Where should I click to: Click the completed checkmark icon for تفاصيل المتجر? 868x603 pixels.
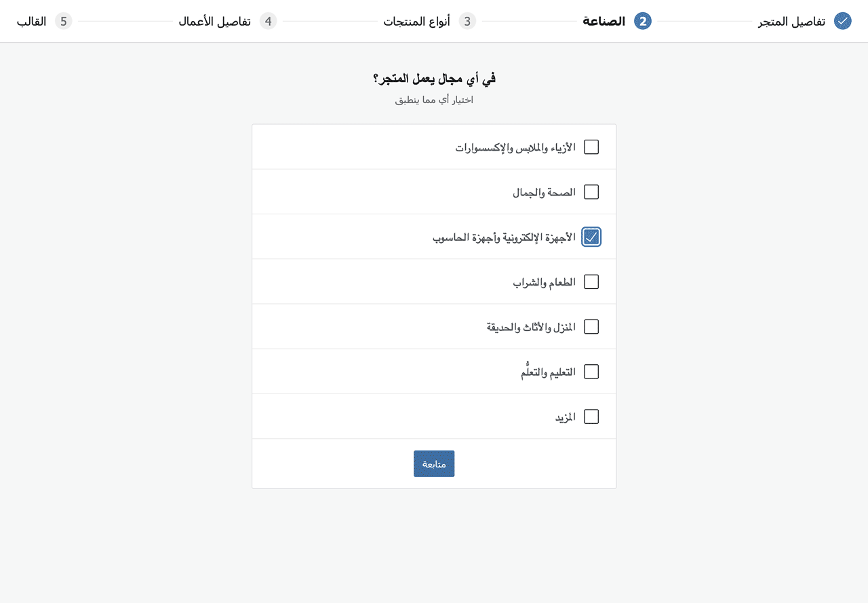842,21
